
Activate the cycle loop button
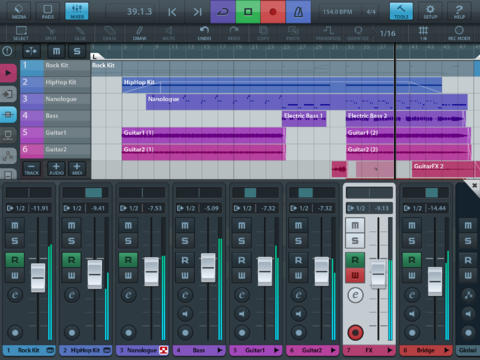[223, 12]
